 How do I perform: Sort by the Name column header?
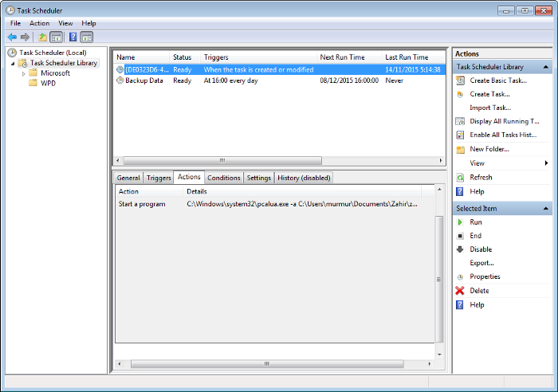tap(142, 57)
